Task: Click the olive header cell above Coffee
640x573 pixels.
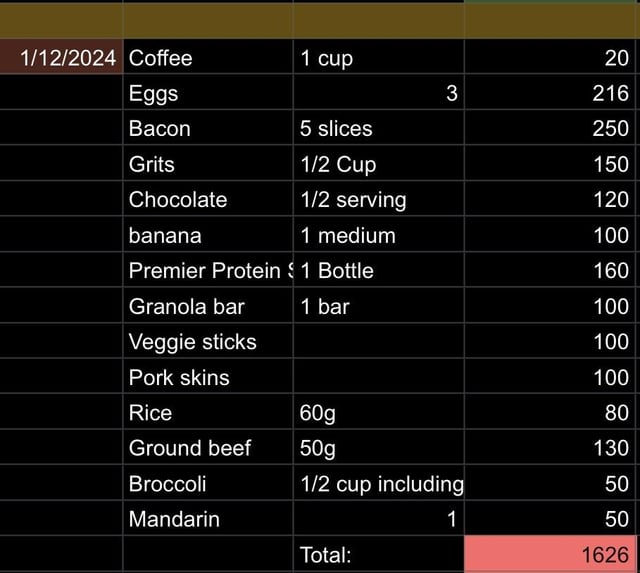Action: pyautogui.click(x=208, y=21)
